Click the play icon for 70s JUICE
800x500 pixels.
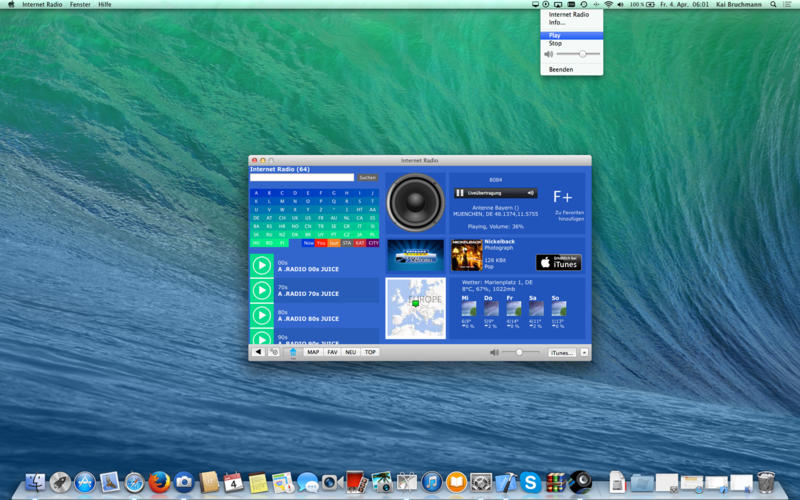pos(262,290)
